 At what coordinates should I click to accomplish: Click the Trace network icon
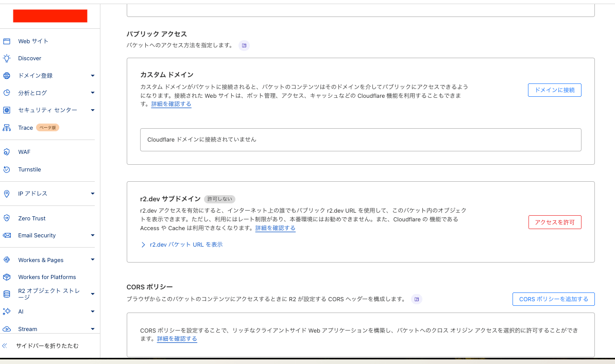tap(7, 128)
